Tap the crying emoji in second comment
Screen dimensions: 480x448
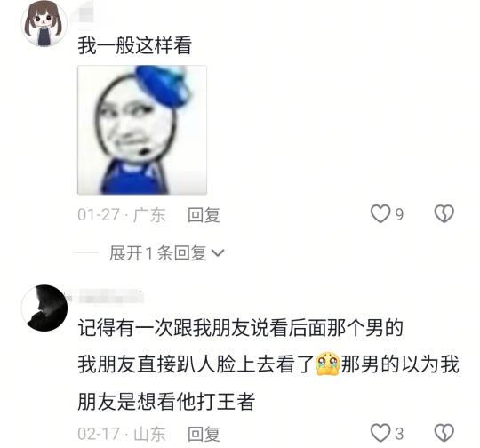tap(327, 364)
